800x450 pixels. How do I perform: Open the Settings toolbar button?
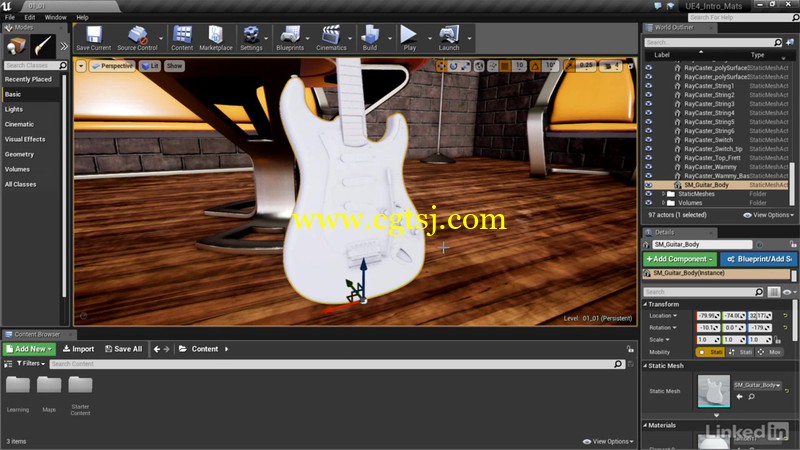click(x=251, y=38)
